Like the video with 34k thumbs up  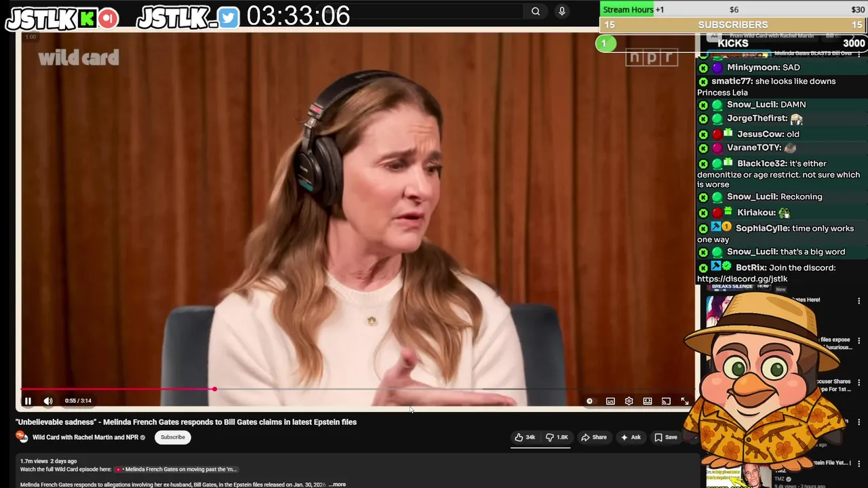click(x=525, y=437)
